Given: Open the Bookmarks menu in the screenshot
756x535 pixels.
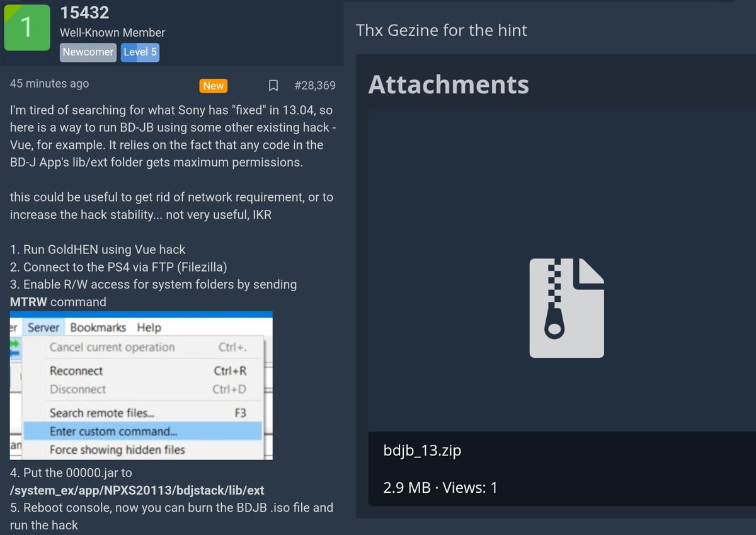Looking at the screenshot, I should pyautogui.click(x=98, y=327).
